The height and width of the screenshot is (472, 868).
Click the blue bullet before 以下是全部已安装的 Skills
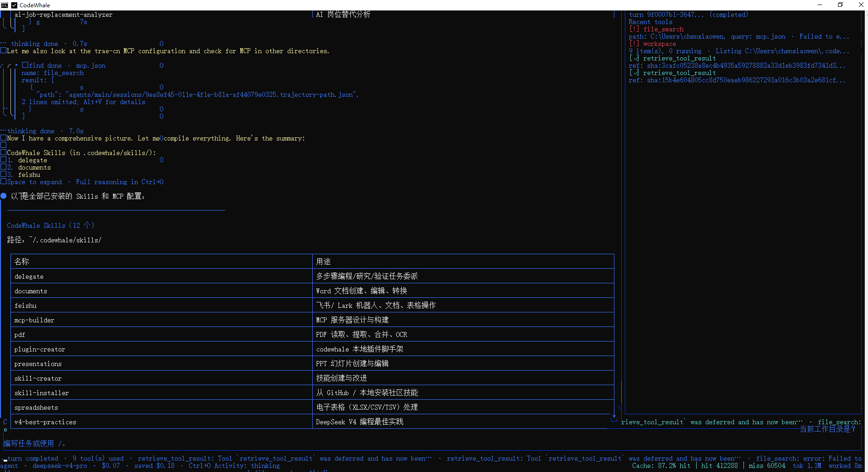(x=4, y=196)
